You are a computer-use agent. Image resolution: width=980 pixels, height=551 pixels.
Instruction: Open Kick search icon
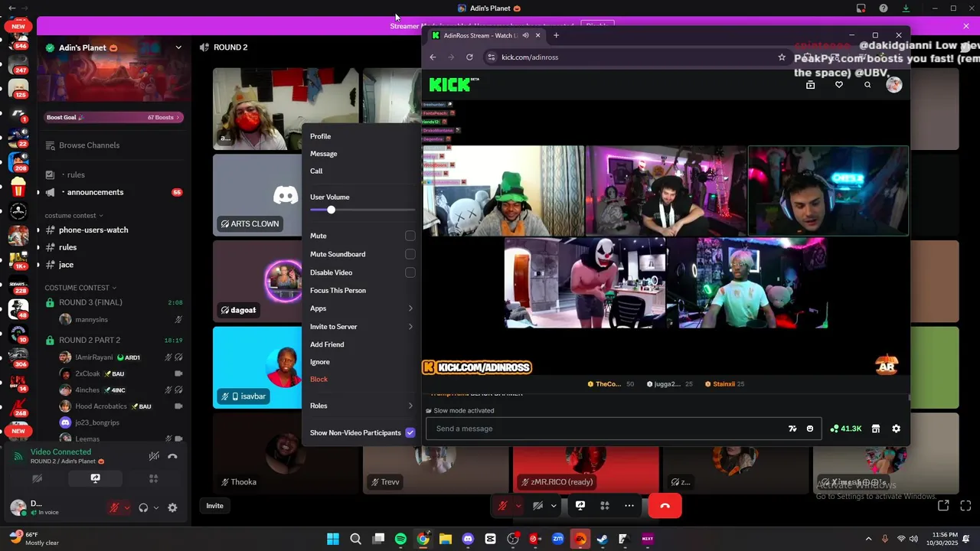(867, 85)
